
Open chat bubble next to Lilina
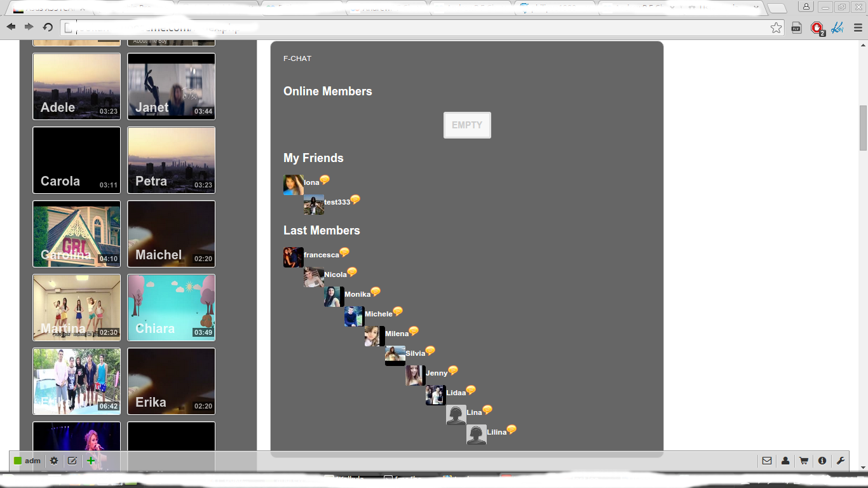pos(512,430)
